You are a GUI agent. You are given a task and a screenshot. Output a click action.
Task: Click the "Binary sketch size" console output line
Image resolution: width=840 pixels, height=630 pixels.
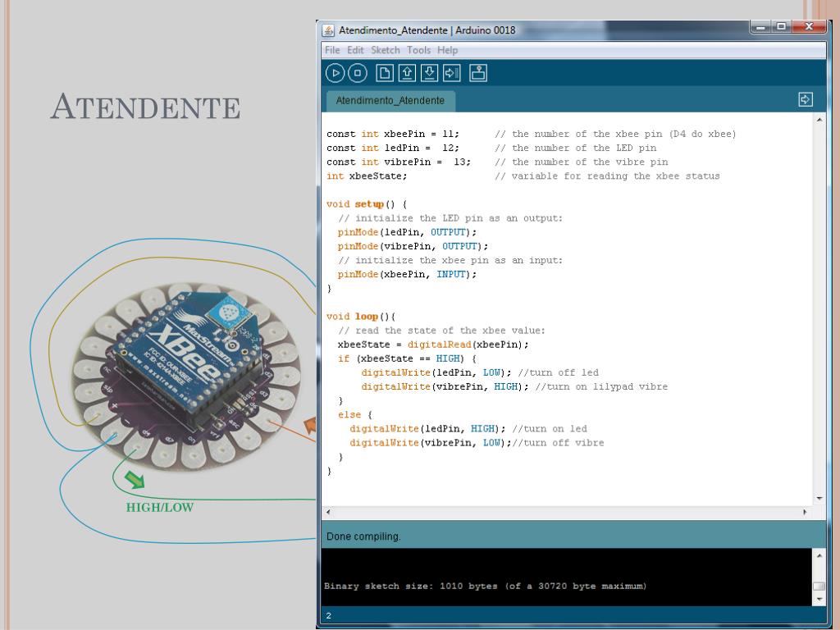[486, 586]
